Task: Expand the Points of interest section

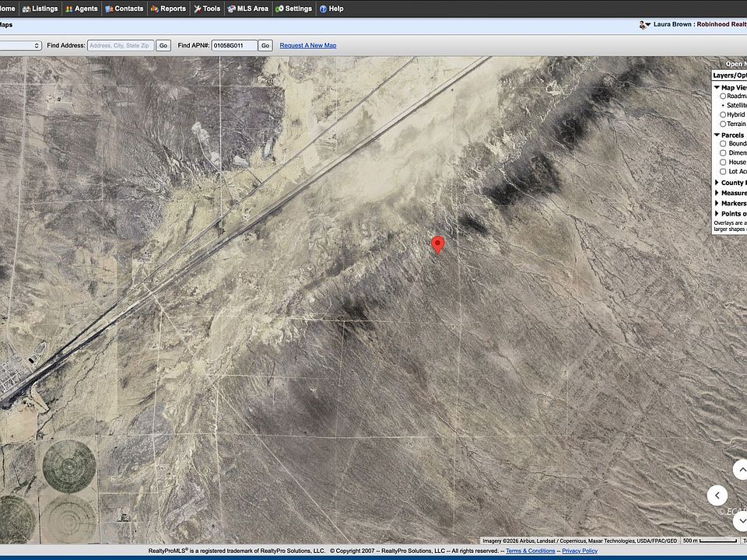Action: (717, 214)
